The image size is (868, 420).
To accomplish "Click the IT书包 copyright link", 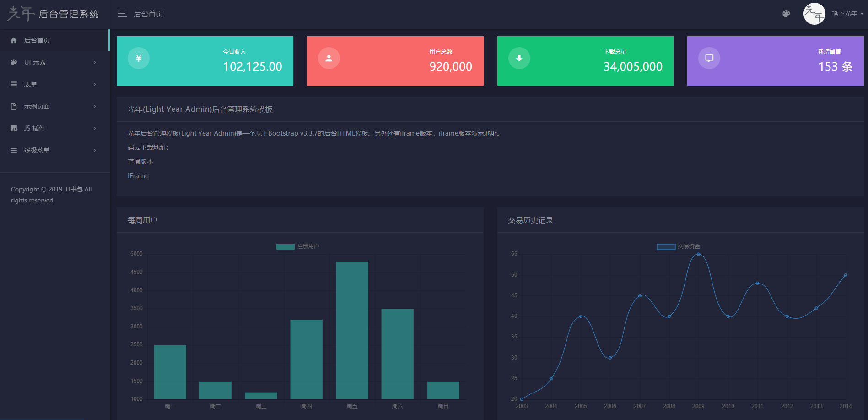I will [x=74, y=189].
